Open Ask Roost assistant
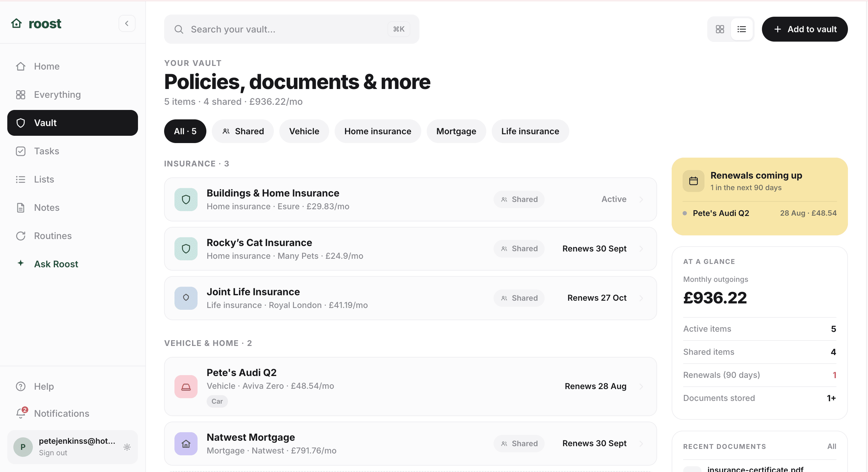868x472 pixels. 72,264
